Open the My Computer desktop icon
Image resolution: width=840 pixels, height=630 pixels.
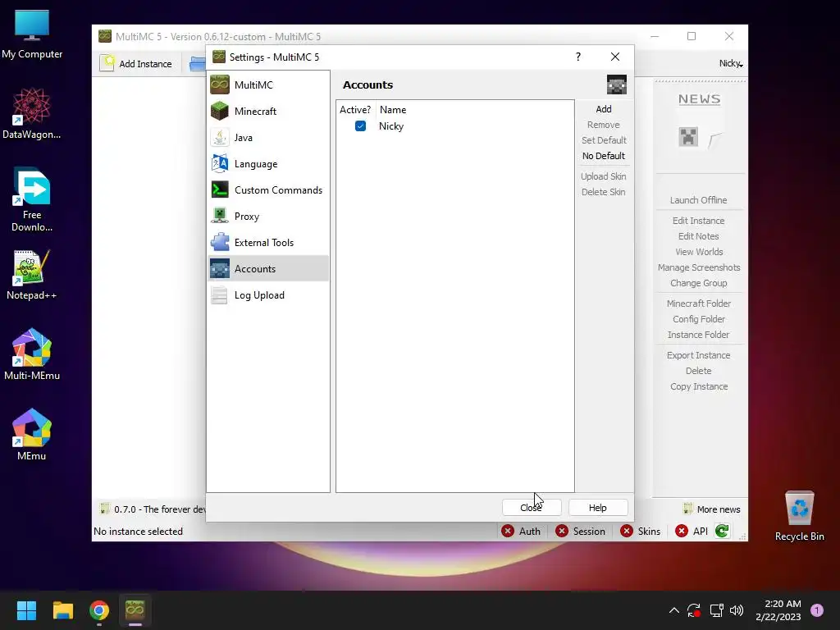pos(32,34)
